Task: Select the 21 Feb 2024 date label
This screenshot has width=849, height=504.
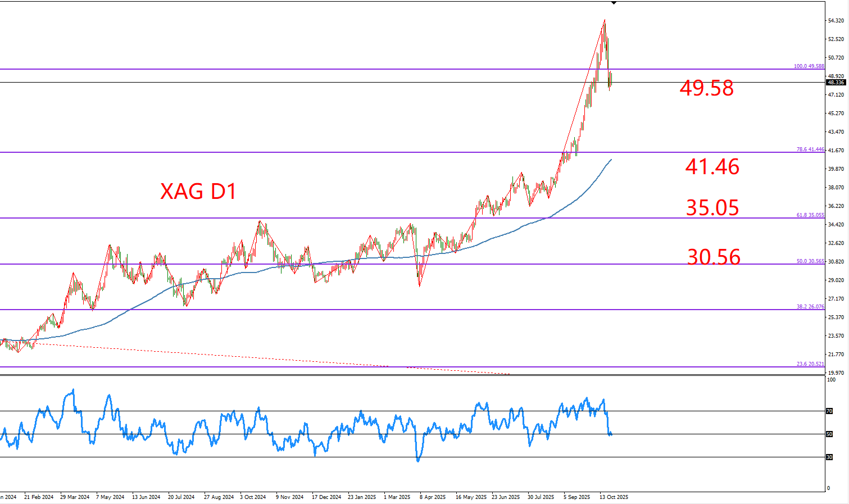Action: pos(39,497)
